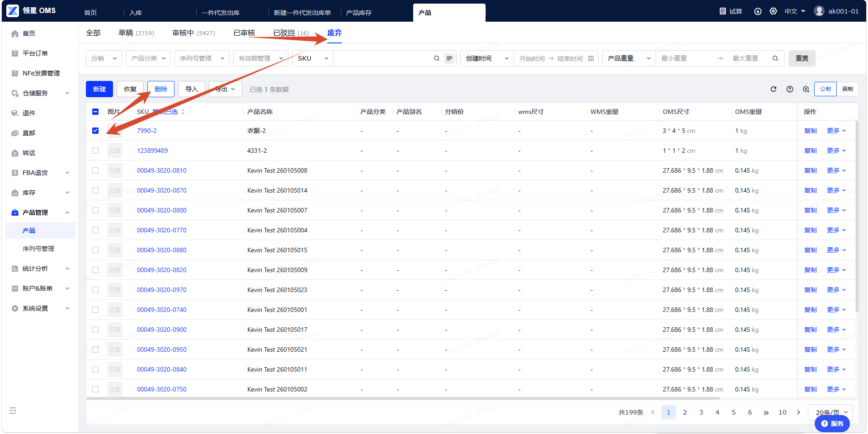Image resolution: width=868 pixels, height=434 pixels.
Task: Click the 转运 sidebar icon
Action: click(x=15, y=153)
